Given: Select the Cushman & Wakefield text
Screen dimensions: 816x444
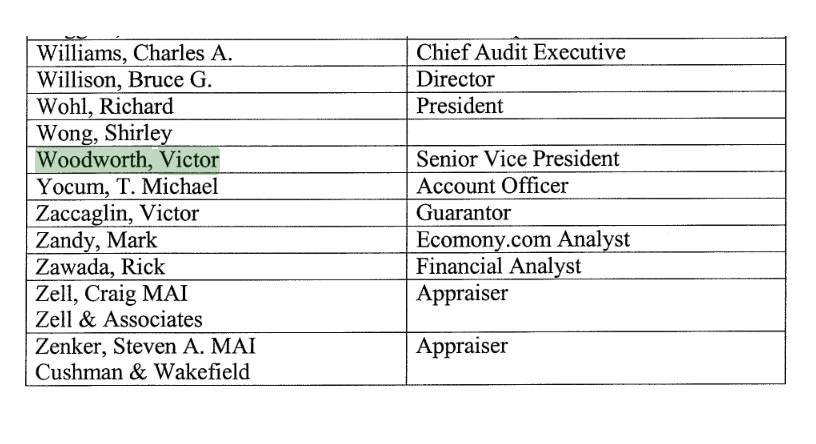Looking at the screenshot, I should pyautogui.click(x=143, y=372).
